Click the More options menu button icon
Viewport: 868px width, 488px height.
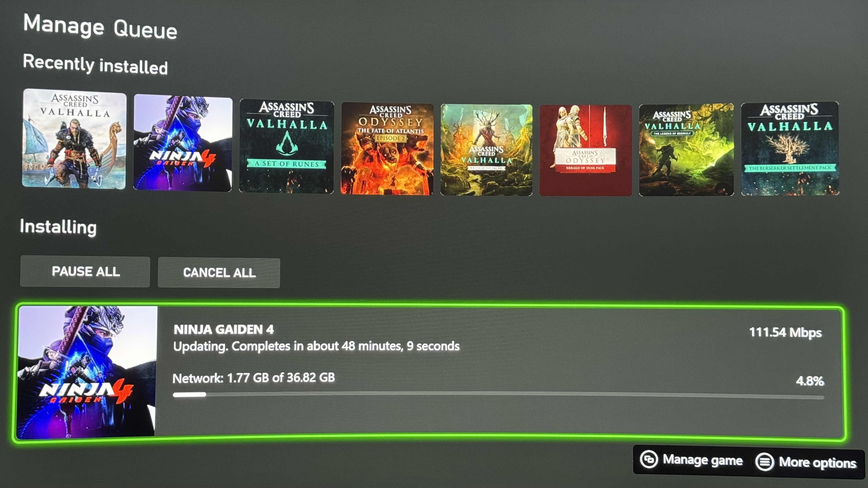765,461
